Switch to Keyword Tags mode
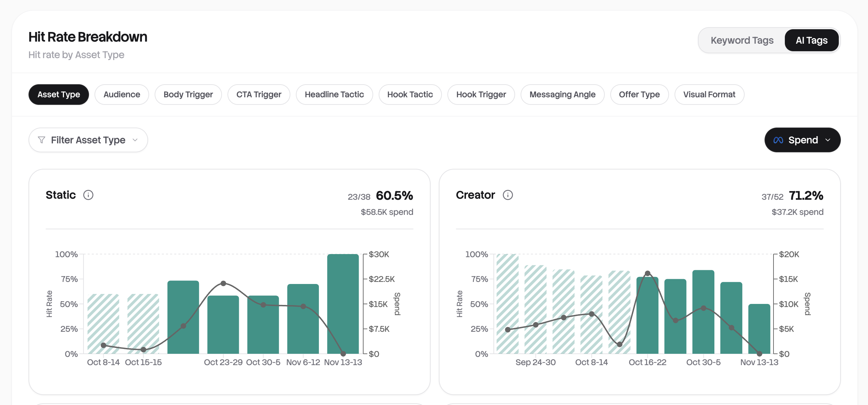868x405 pixels. coord(742,40)
